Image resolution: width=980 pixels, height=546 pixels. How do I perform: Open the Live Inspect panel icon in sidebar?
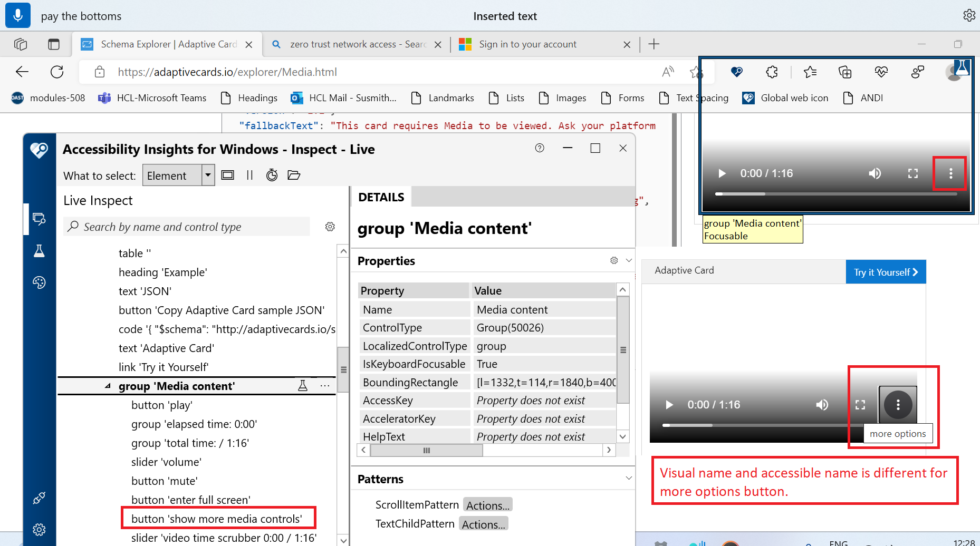(39, 219)
